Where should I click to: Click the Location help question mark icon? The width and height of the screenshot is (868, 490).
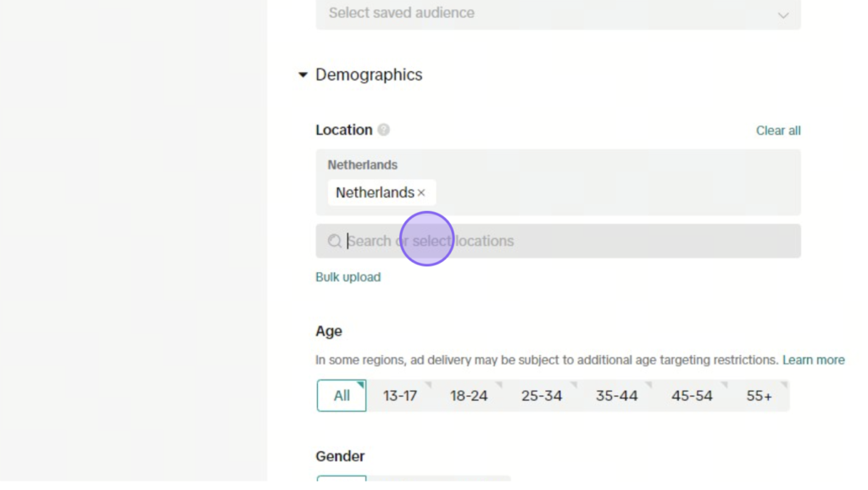pyautogui.click(x=383, y=130)
